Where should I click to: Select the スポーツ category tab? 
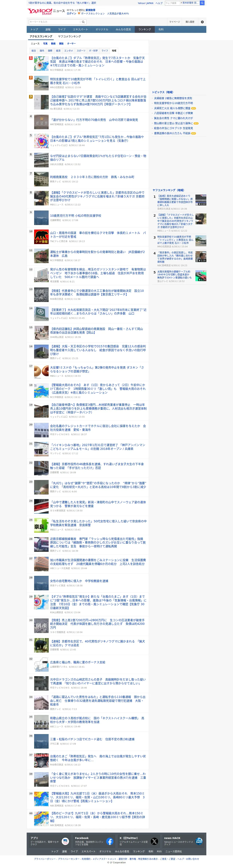81,51
